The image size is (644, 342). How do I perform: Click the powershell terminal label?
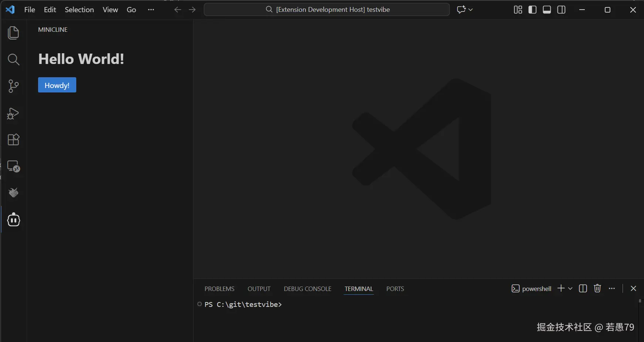531,289
